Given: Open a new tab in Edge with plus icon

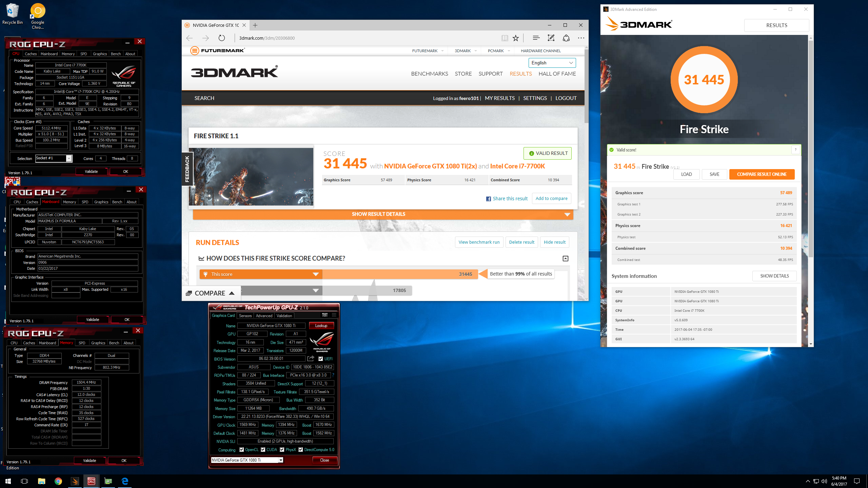Looking at the screenshot, I should pyautogui.click(x=255, y=25).
